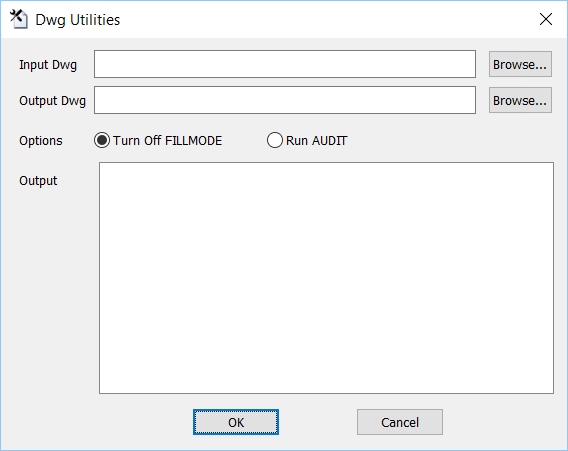The image size is (568, 451).
Task: Dismiss the dialog using Cancel
Action: click(x=400, y=422)
